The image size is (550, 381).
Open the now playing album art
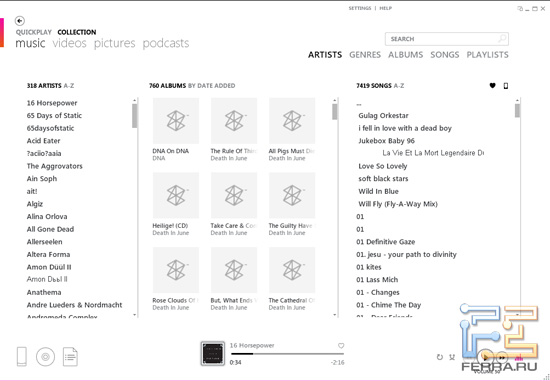coord(213,354)
